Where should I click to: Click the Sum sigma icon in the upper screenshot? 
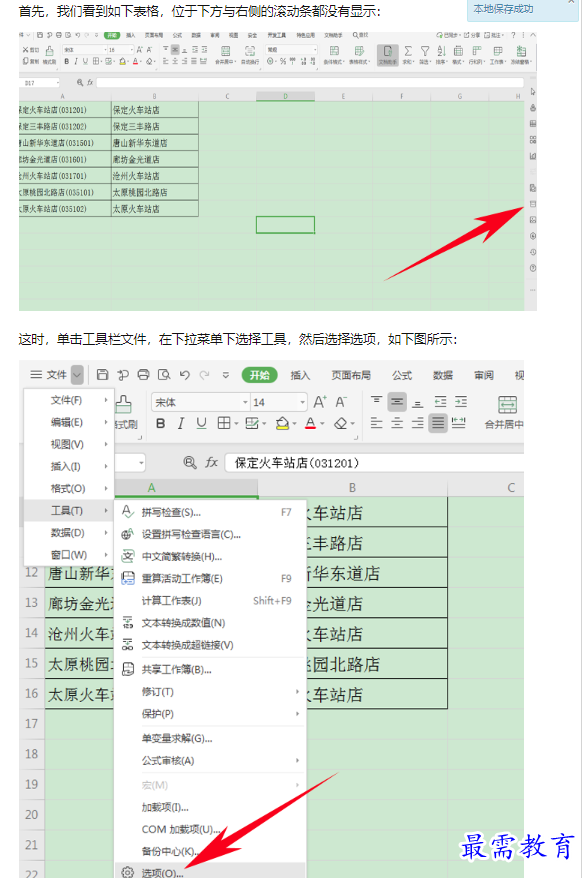coord(408,51)
